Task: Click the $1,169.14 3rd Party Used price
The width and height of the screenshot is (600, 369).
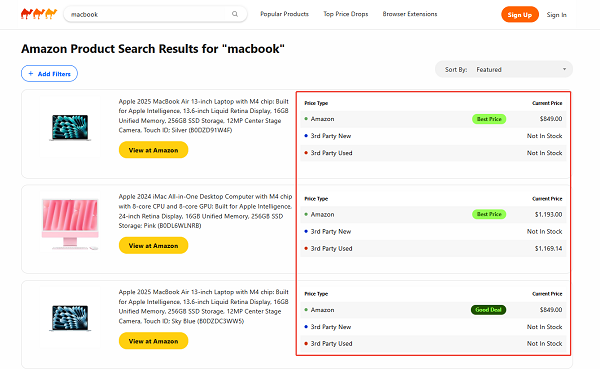Action: (x=548, y=248)
